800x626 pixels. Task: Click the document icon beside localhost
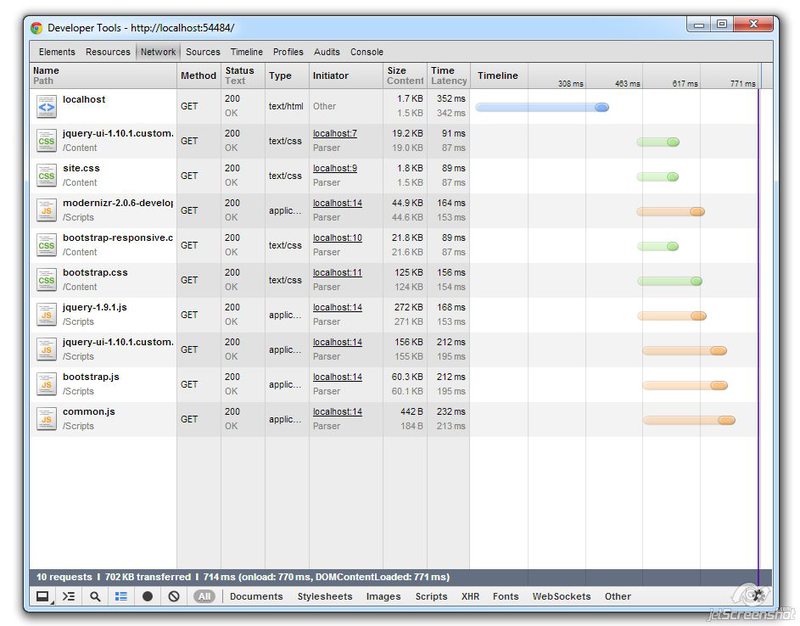click(45, 106)
